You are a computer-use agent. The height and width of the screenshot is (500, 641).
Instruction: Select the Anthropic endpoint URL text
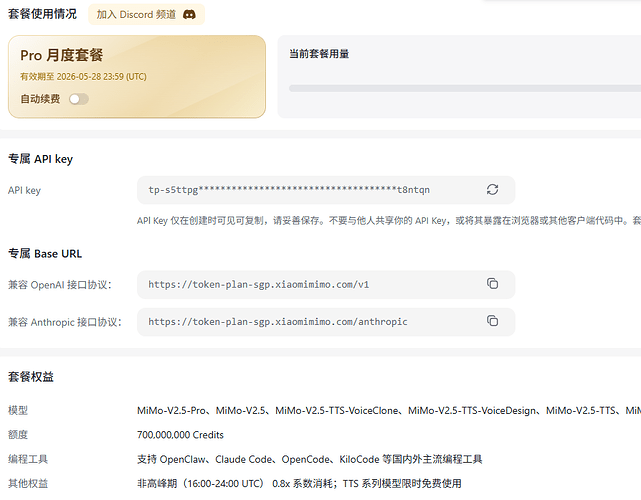click(x=278, y=322)
